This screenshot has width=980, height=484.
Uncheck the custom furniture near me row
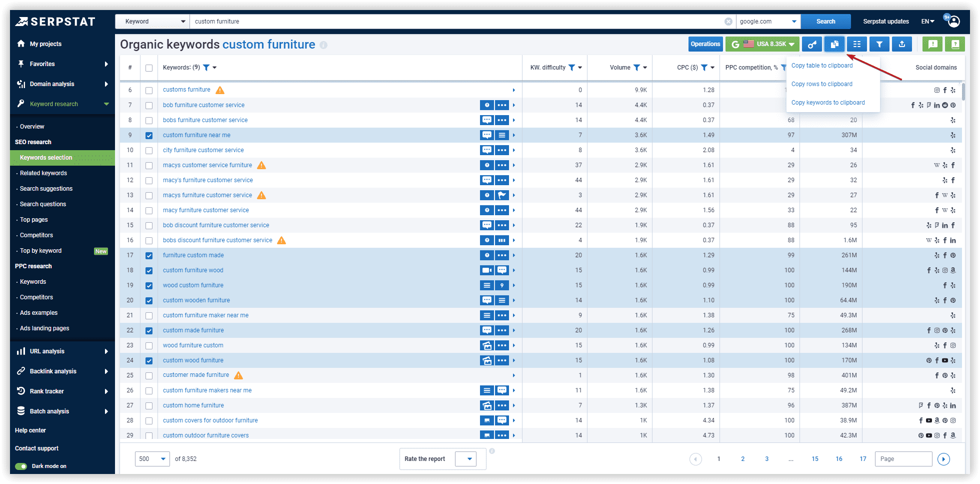(x=149, y=135)
